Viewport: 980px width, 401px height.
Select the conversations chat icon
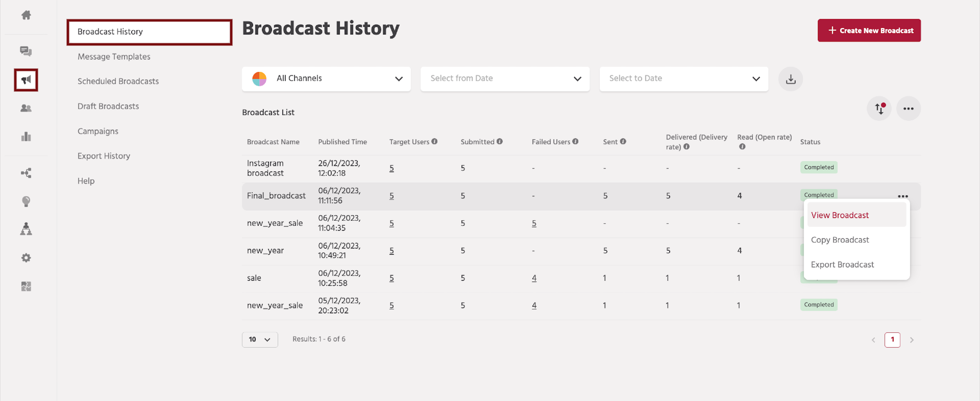pos(26,51)
